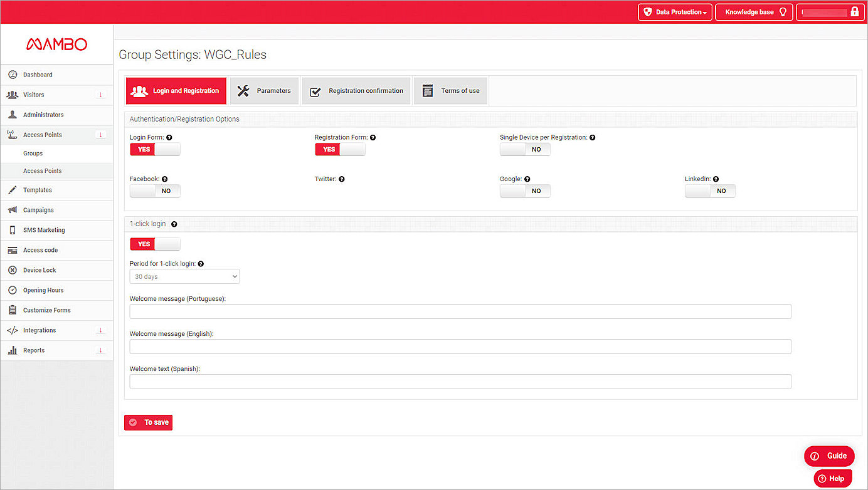Click the Dashboard icon in sidebar

pyautogui.click(x=13, y=75)
